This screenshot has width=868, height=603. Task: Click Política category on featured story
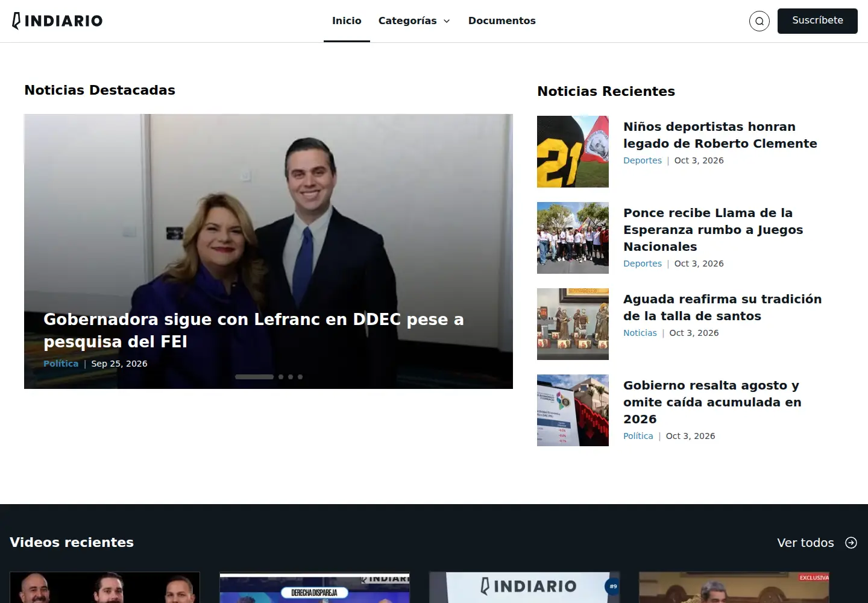[x=61, y=364]
